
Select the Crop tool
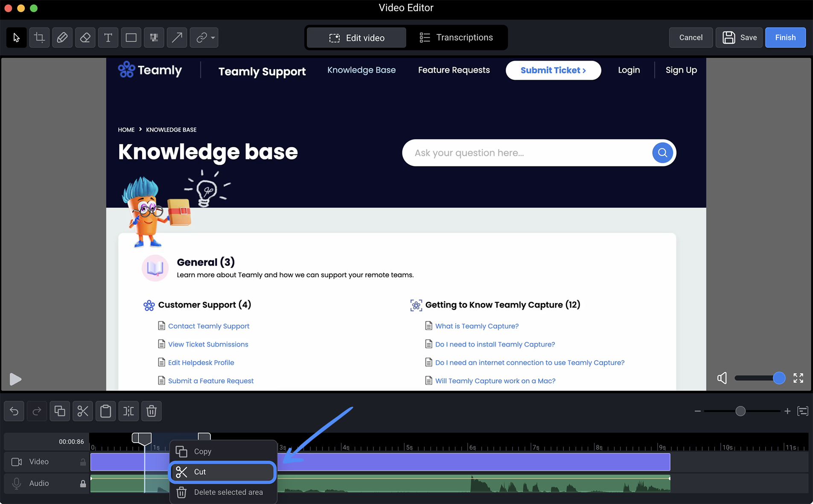click(39, 38)
